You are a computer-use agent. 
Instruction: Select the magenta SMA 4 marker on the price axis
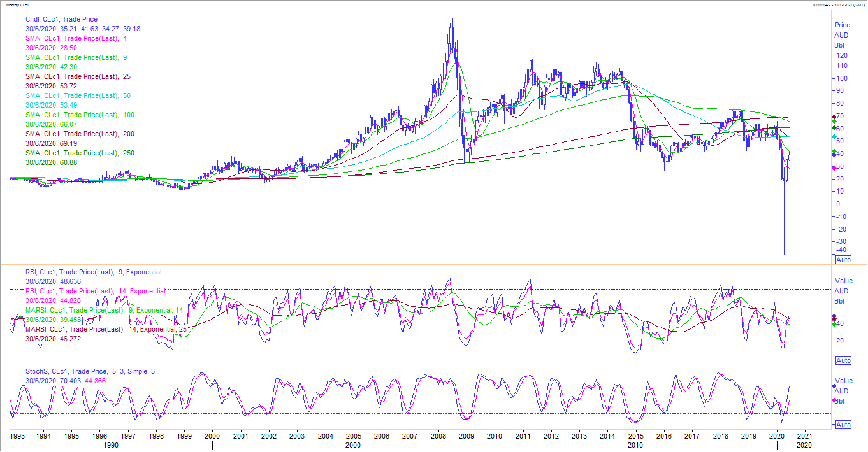(835, 168)
